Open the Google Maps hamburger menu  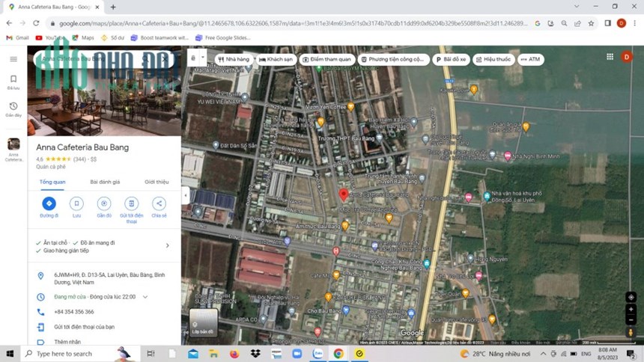point(13,59)
